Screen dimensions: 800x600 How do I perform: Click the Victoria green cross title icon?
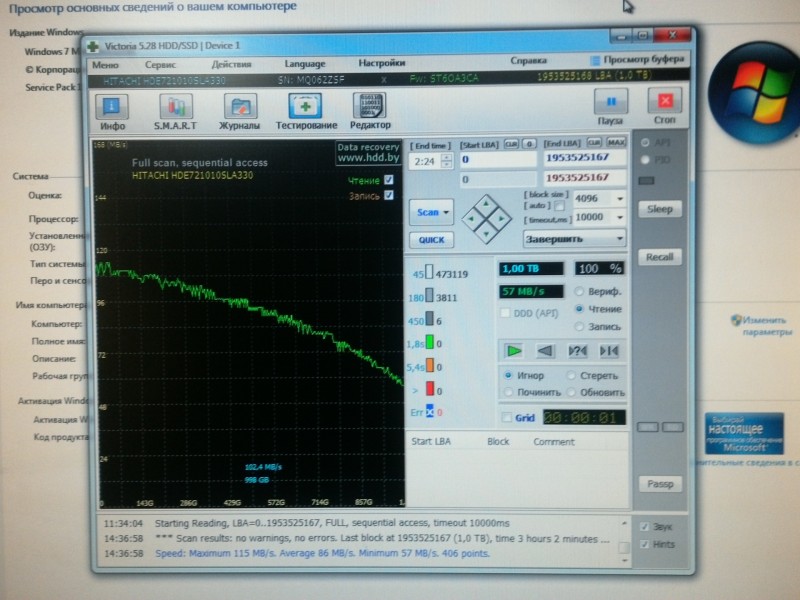93,46
